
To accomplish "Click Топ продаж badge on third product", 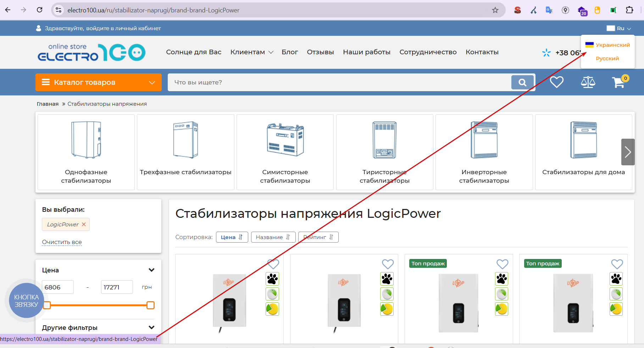I will [x=428, y=263].
